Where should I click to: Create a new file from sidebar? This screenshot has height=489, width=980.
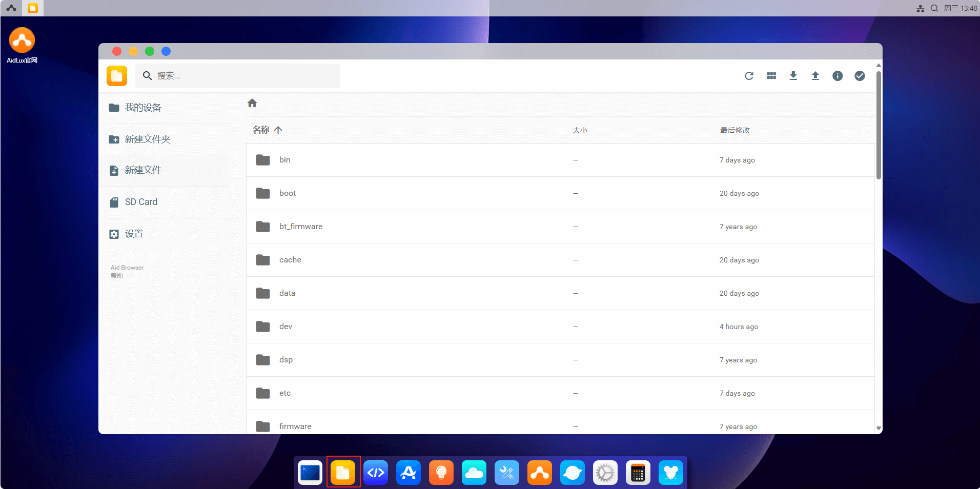[142, 170]
